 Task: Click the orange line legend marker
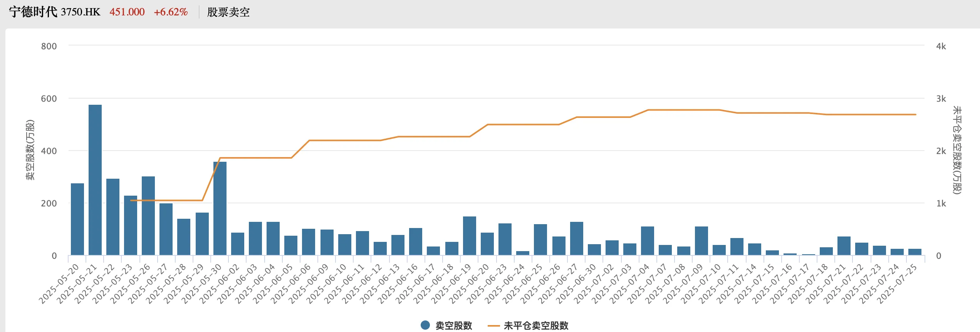pyautogui.click(x=493, y=326)
